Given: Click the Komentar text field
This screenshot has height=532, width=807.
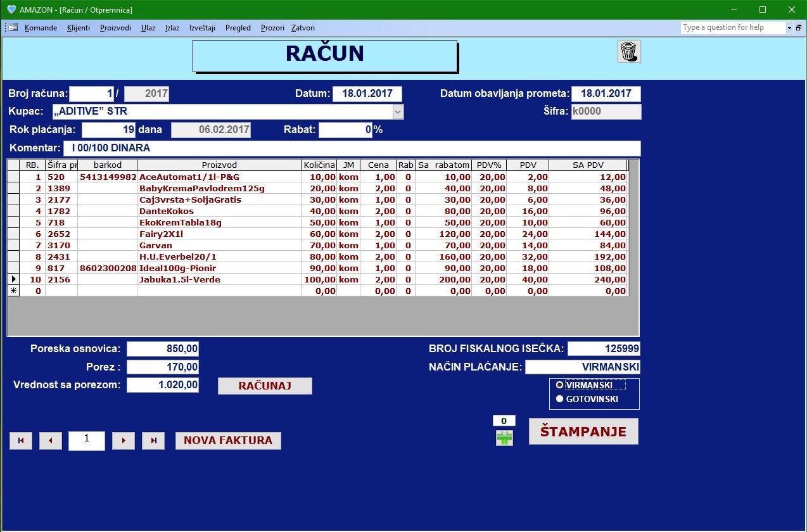Looking at the screenshot, I should [352, 148].
